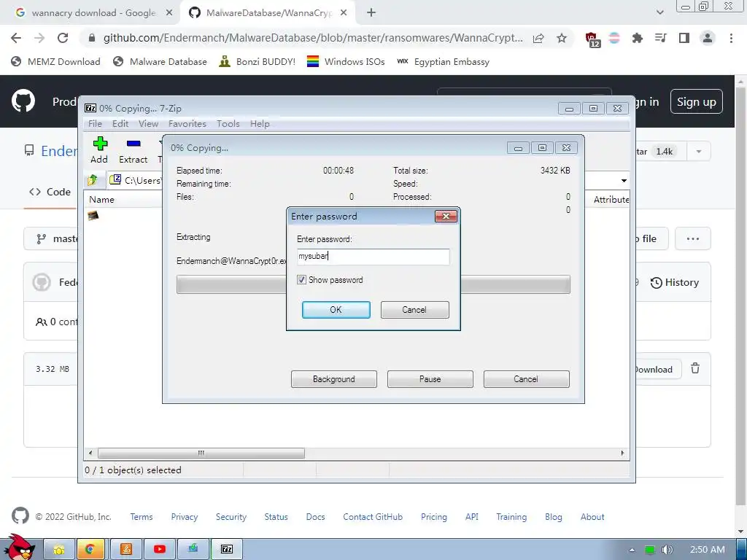
Task: Open Windows ISOs bookmark
Action: tap(346, 61)
